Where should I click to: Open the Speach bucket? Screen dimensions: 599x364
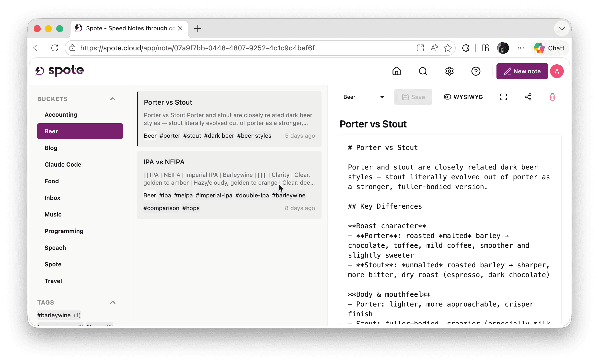80,248
